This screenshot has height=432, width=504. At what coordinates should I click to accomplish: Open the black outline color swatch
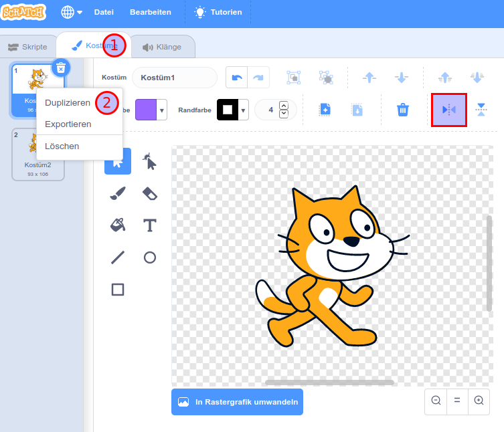tap(228, 110)
